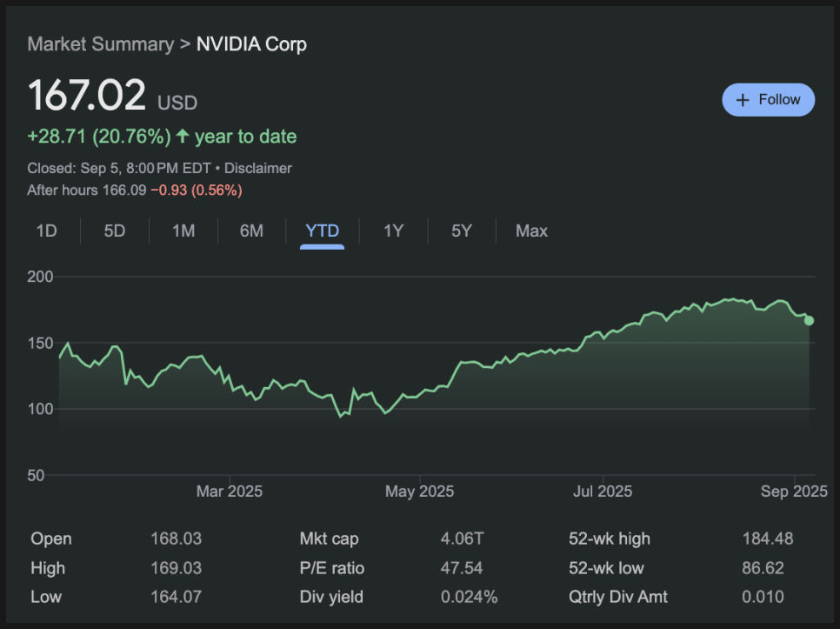Click the 200 y-axis label
This screenshot has width=840, height=629.
(x=40, y=277)
